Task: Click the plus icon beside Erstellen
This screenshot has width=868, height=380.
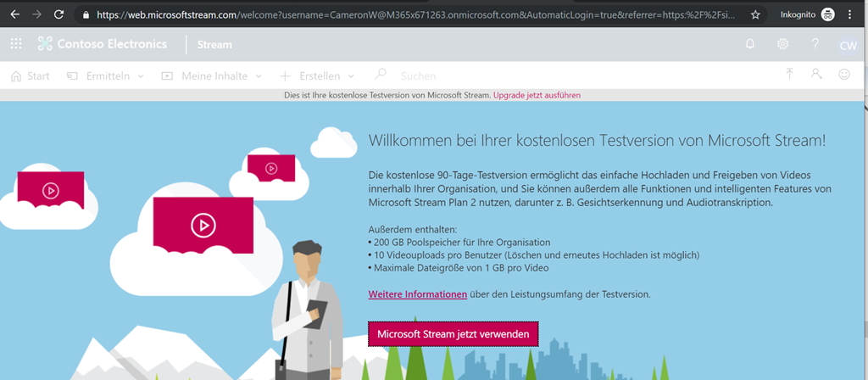Action: (285, 75)
